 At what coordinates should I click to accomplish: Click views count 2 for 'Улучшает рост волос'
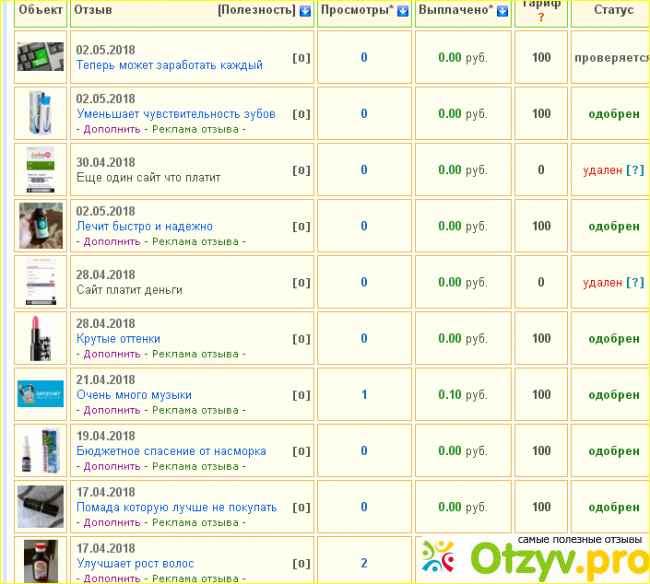pos(364,564)
